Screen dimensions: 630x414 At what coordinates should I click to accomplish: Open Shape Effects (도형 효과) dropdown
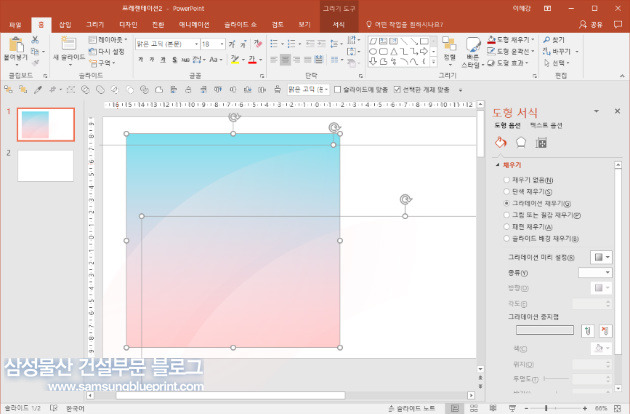coord(508,63)
